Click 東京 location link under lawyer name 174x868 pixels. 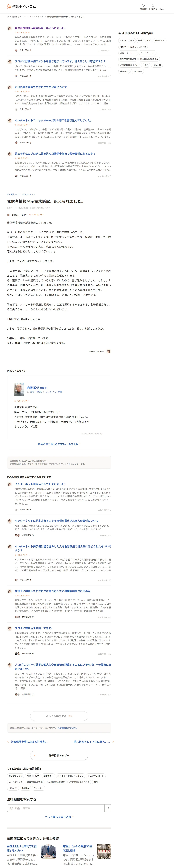32,392
